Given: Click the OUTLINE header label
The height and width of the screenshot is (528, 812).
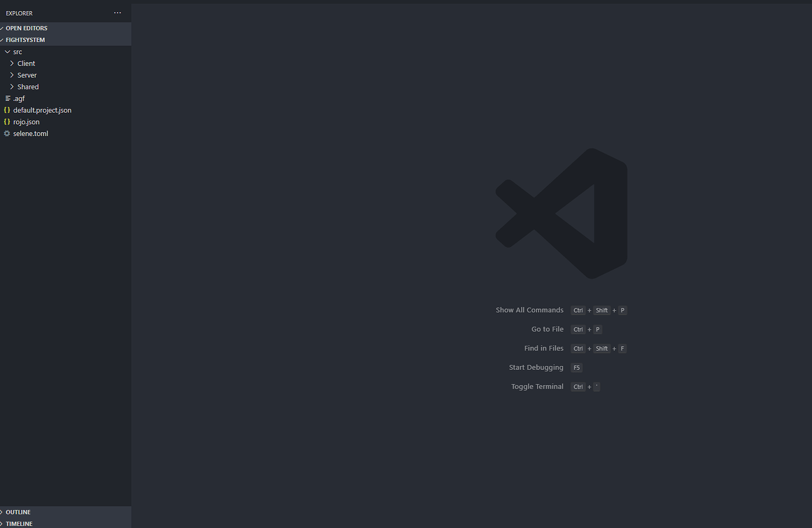Looking at the screenshot, I should 18,512.
